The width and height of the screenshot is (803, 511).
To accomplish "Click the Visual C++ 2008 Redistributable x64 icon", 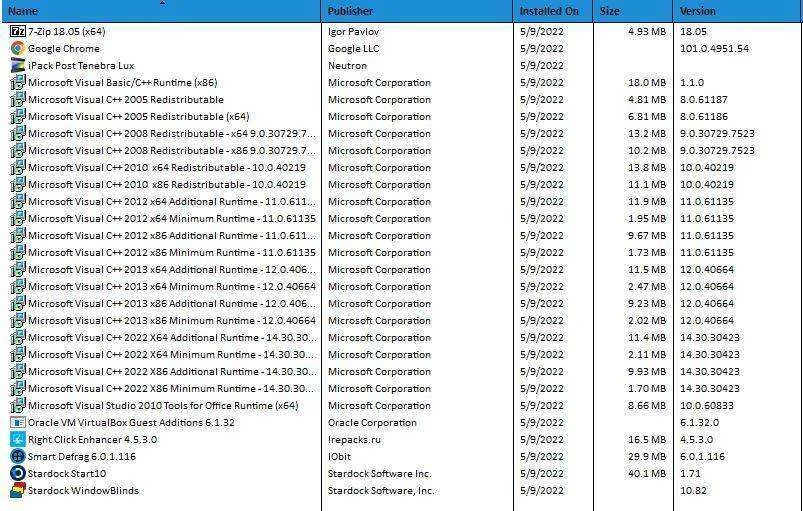I will pyautogui.click(x=18, y=134).
